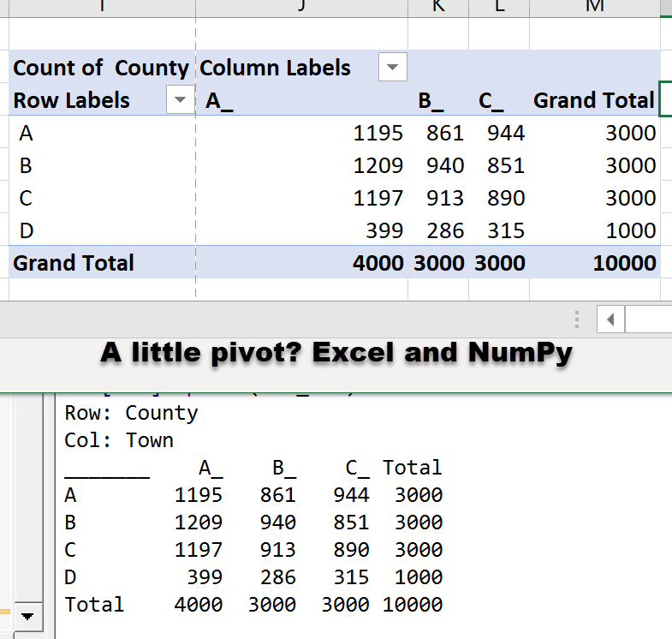Select the 'Grand Total' row label cell
This screenshot has height=639, width=672.
(102, 262)
